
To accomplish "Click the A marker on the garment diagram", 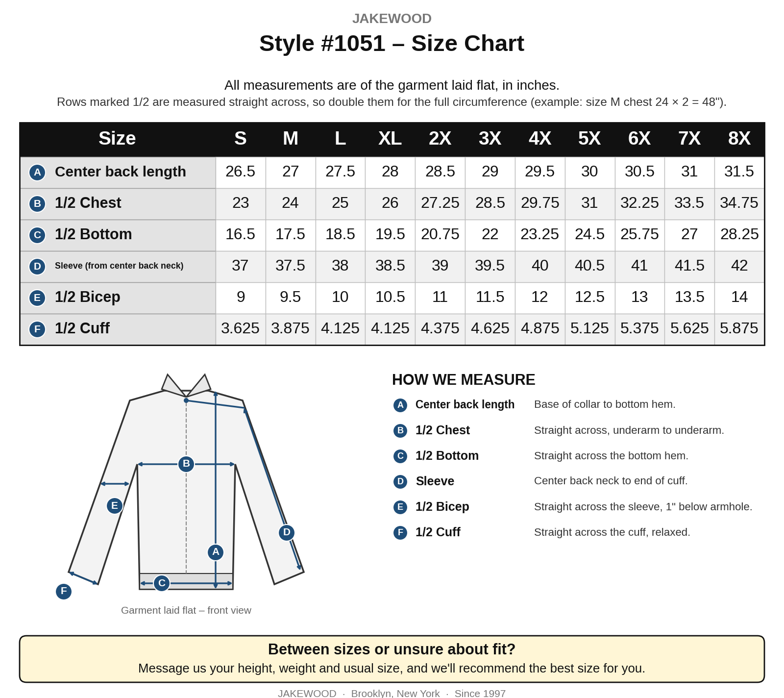I will click(216, 552).
